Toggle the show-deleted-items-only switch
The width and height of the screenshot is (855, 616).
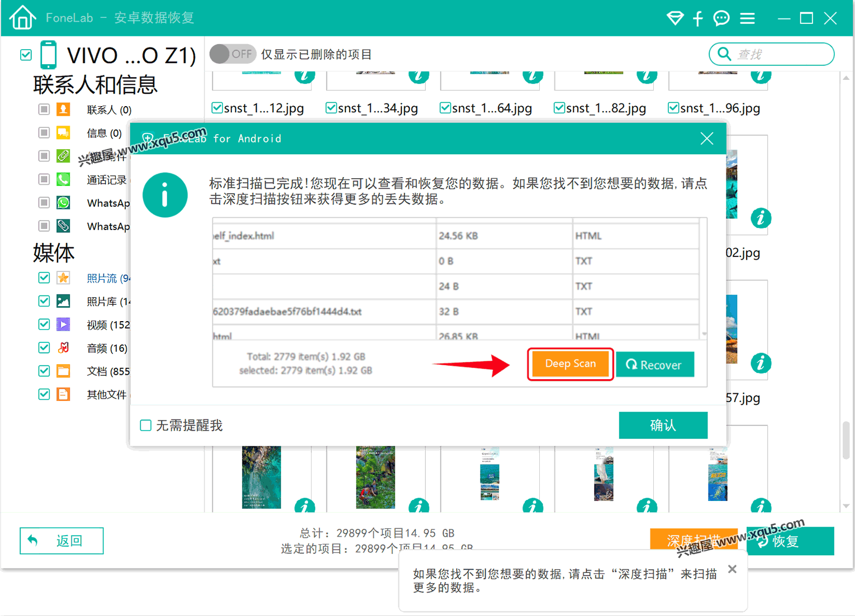click(x=232, y=54)
